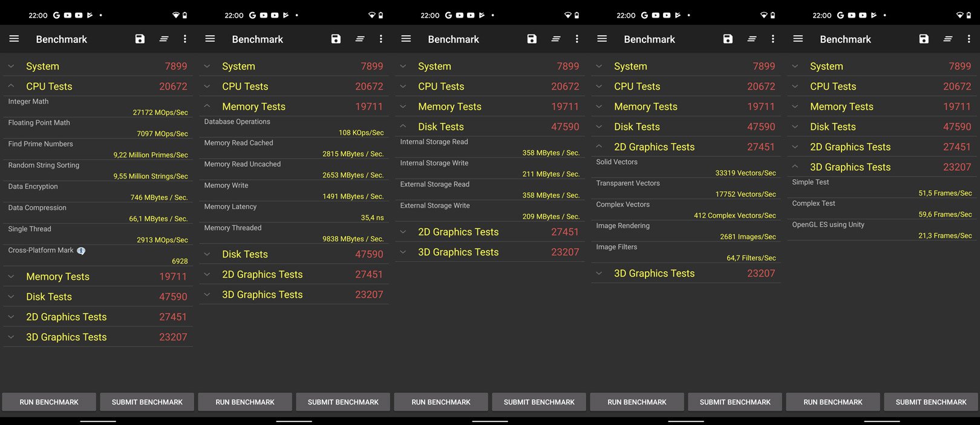Select the Transparent Vectors row
The width and height of the screenshot is (980, 425).
[x=686, y=189]
